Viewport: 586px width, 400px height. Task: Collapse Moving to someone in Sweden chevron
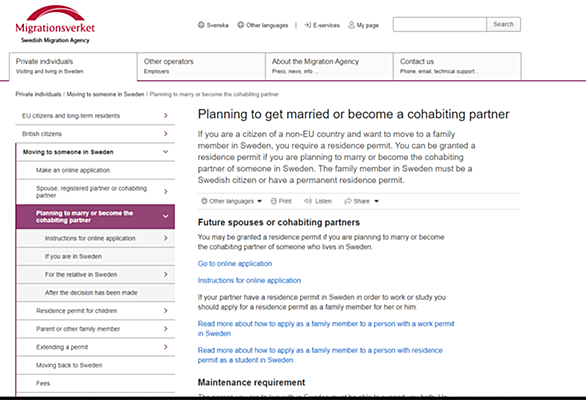166,152
